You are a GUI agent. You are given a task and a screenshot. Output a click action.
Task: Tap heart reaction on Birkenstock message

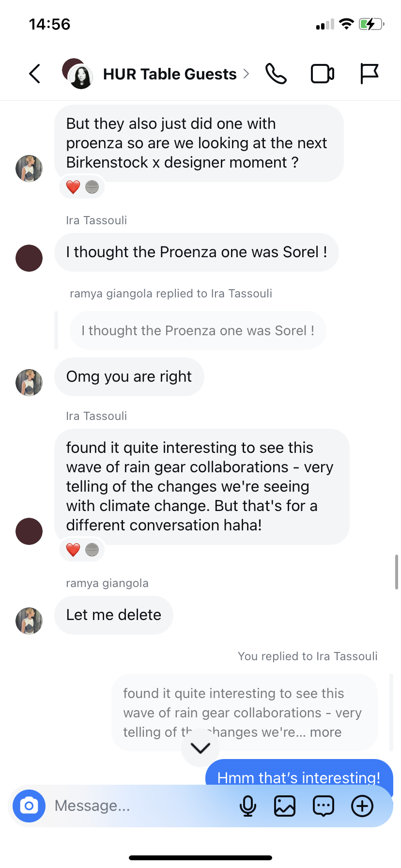tap(73, 187)
